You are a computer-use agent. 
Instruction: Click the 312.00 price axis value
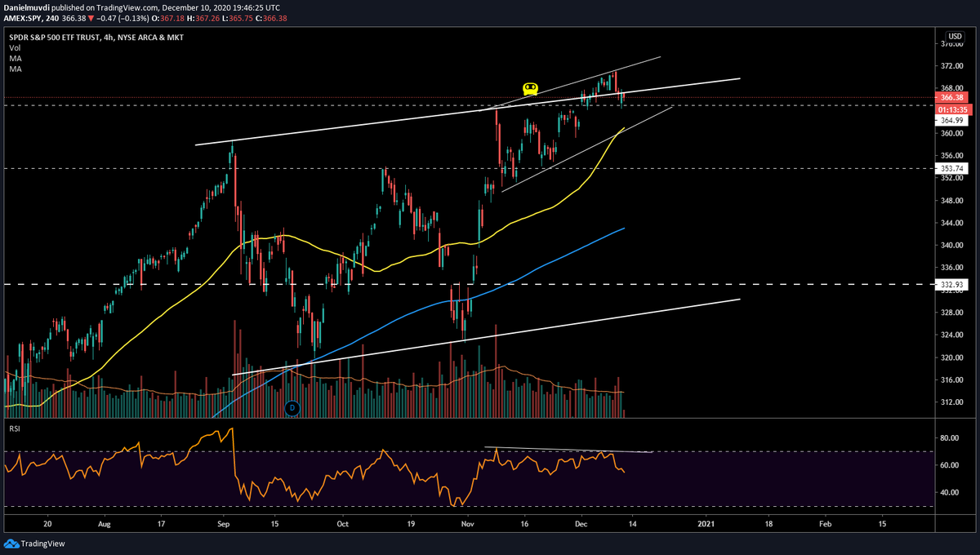952,402
